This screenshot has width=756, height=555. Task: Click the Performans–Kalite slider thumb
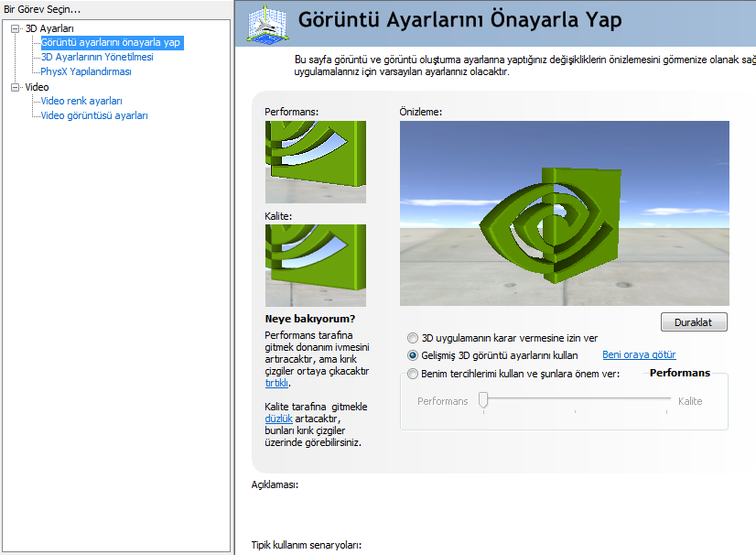click(483, 399)
